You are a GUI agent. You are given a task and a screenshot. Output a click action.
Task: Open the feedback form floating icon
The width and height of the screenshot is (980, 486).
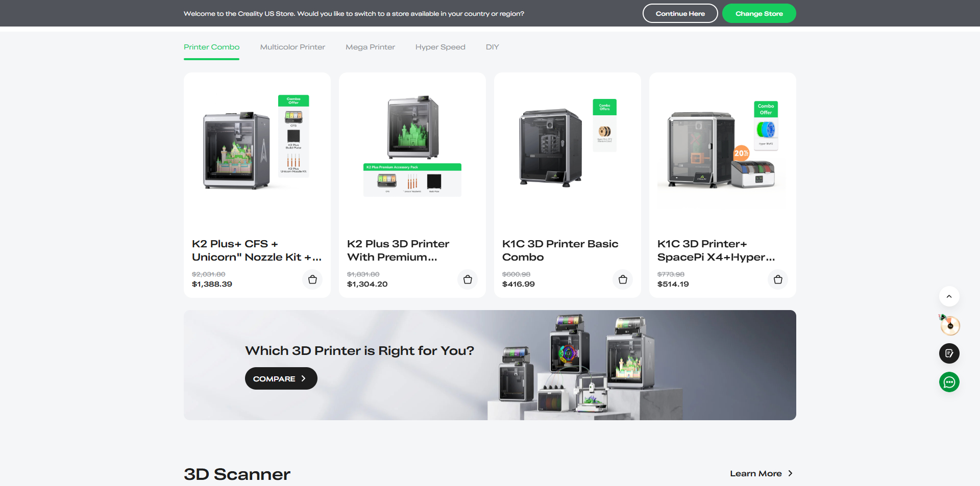(x=949, y=353)
